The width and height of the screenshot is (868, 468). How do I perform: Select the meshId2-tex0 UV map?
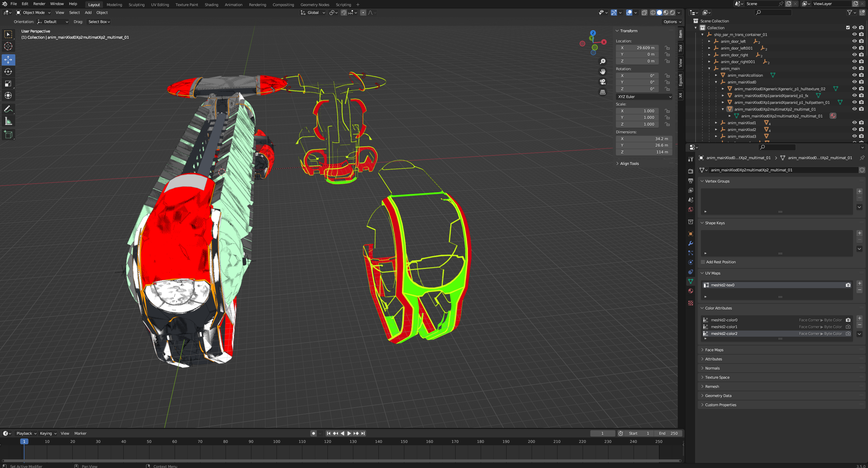coord(777,285)
